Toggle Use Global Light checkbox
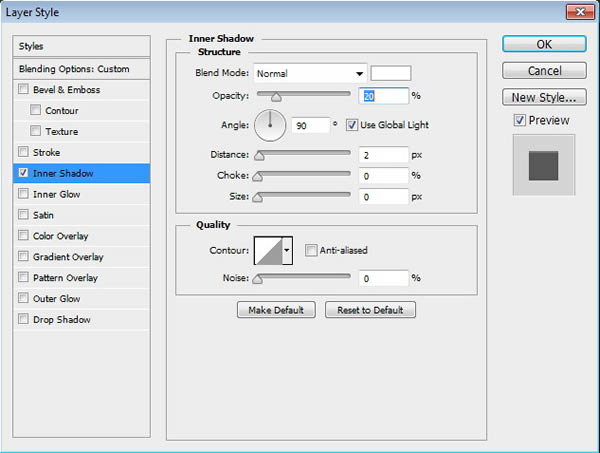The image size is (600, 453). tap(352, 125)
